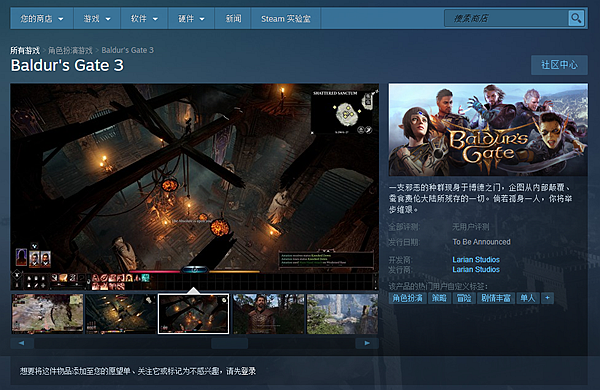The image size is (600, 390).
Task: Select the 策略 tag
Action: click(439, 298)
